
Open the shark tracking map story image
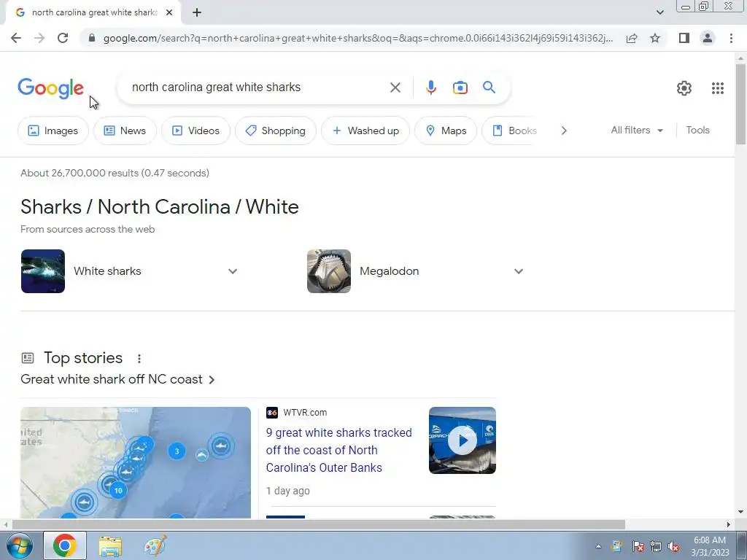tap(136, 462)
